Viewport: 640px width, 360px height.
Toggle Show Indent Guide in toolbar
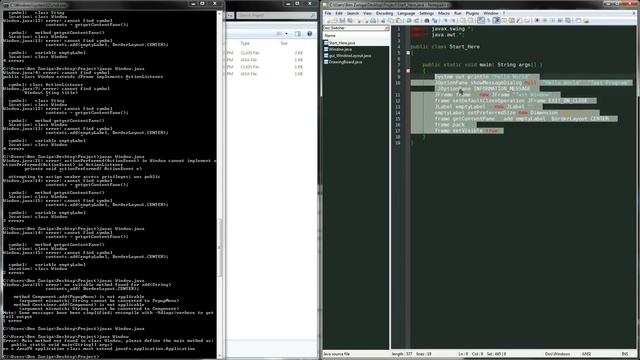click(x=497, y=20)
